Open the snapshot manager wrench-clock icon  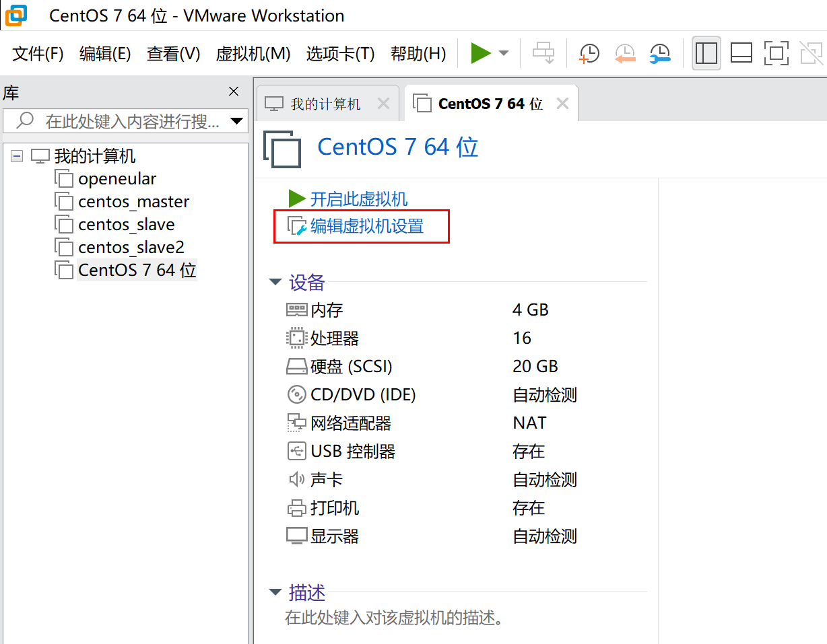[660, 53]
